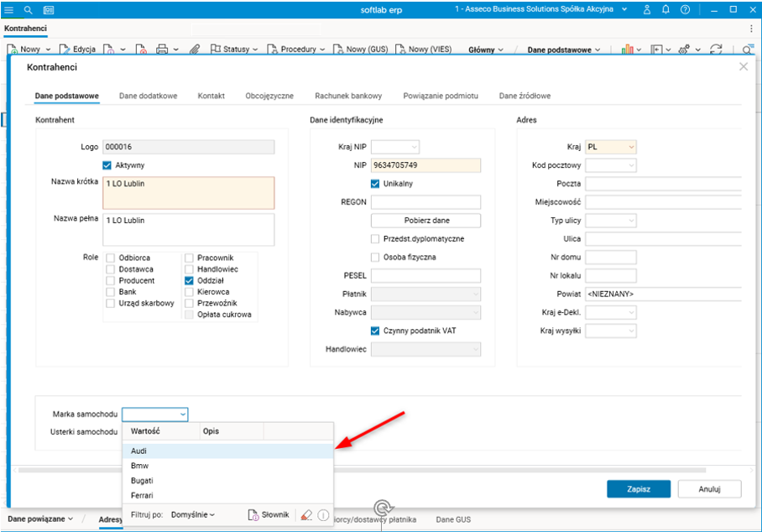Viewport: 762px width, 532px height.
Task: Click Nowy to create new contractor
Action: [x=24, y=49]
